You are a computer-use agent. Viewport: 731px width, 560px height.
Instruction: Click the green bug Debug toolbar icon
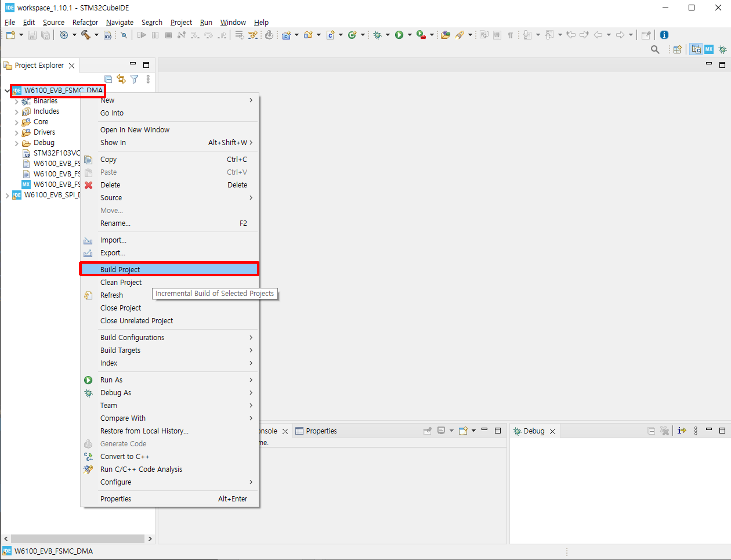pyautogui.click(x=377, y=35)
